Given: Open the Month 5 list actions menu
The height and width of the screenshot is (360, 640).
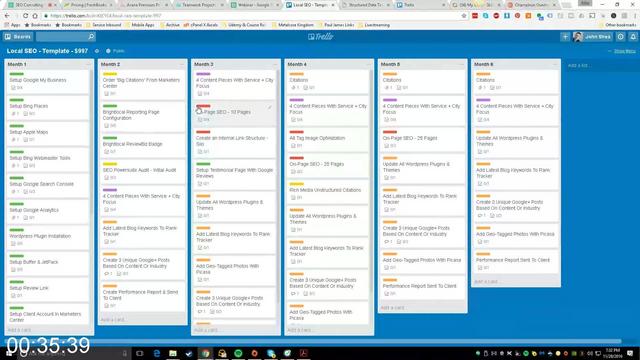Looking at the screenshot, I should [x=462, y=64].
